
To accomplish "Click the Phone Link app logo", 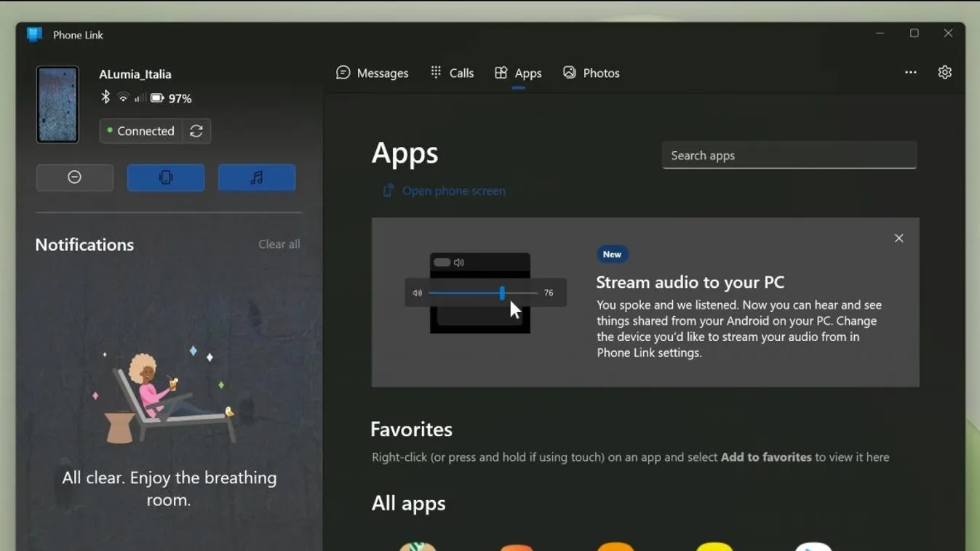I will coord(34,34).
